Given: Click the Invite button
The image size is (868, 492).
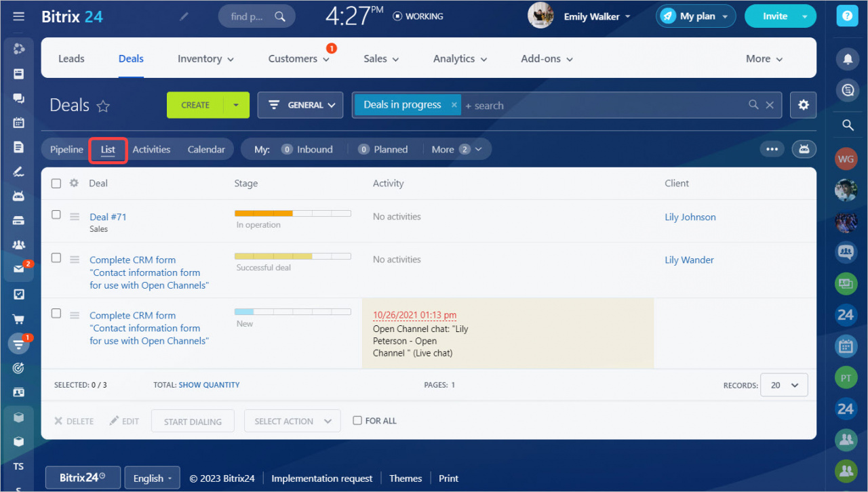Looking at the screenshot, I should click(x=774, y=16).
